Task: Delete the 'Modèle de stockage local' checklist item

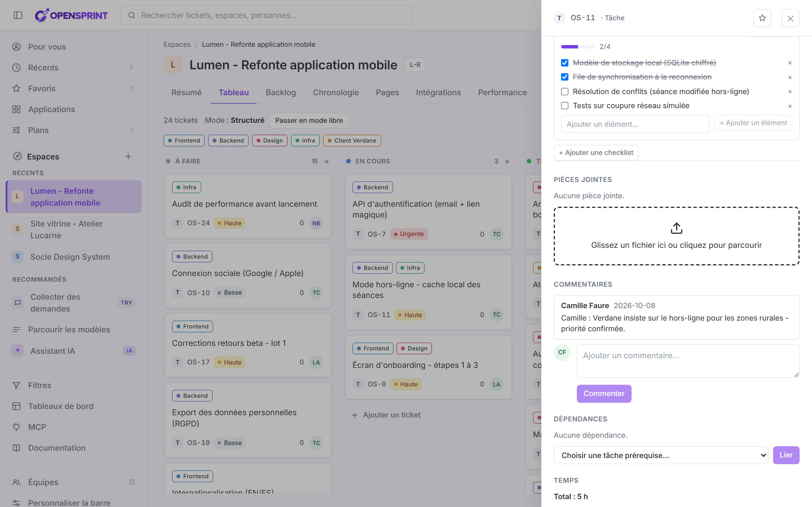Action: click(x=790, y=63)
